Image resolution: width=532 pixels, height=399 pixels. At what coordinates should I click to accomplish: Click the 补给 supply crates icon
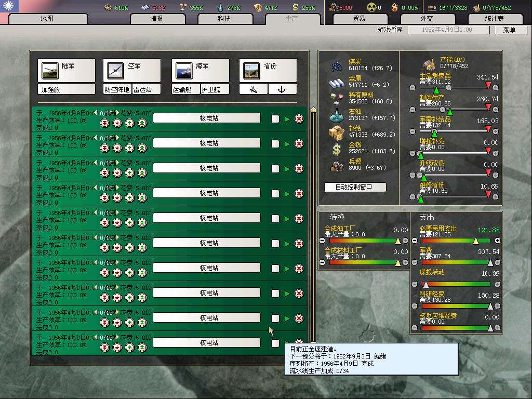click(337, 132)
